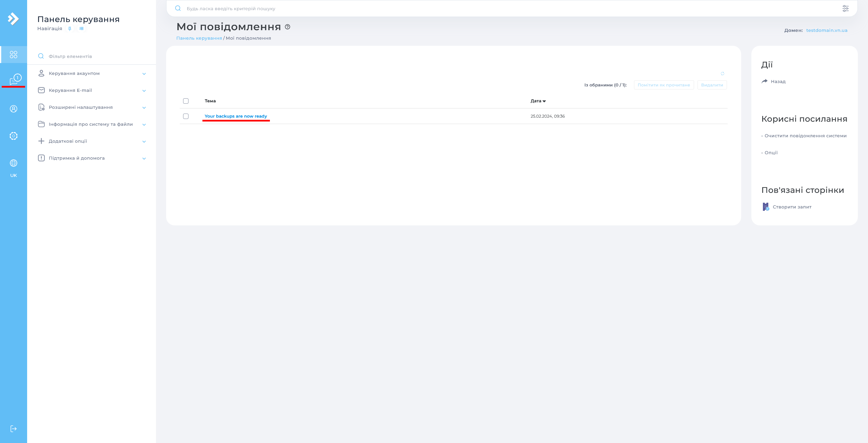The width and height of the screenshot is (868, 443).
Task: Click Очистити повідомлення системи link
Action: [805, 136]
